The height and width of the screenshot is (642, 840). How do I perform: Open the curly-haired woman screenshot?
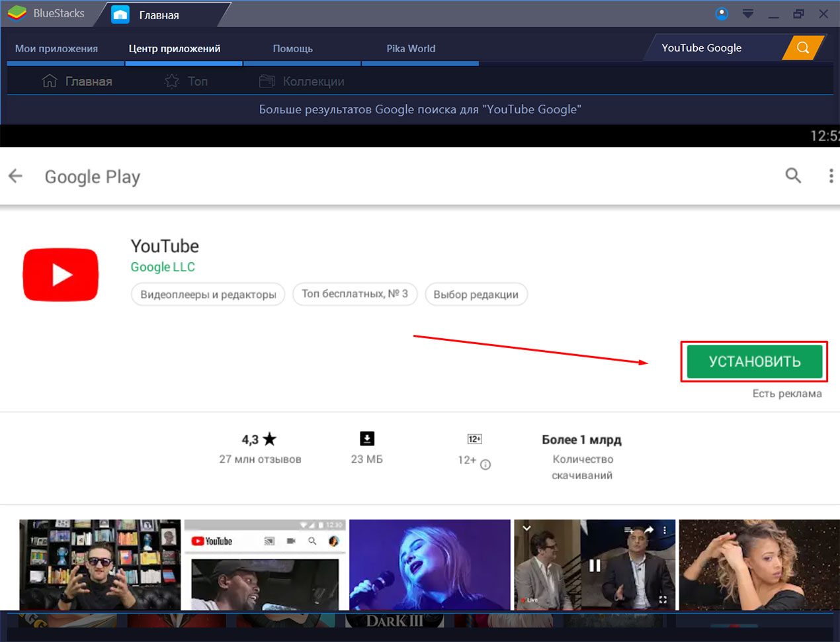tap(759, 565)
